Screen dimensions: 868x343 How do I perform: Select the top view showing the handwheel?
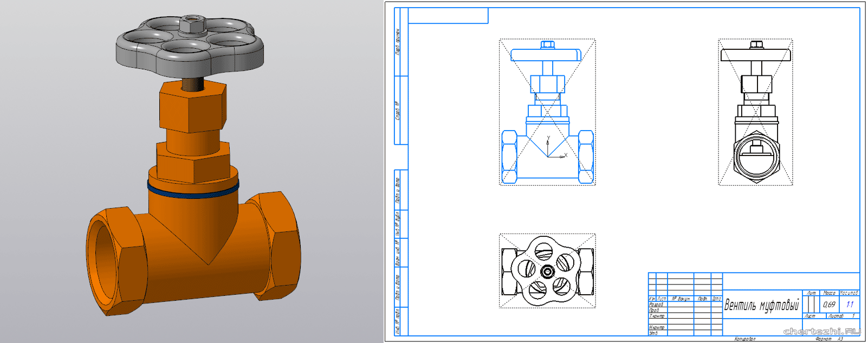(547, 271)
